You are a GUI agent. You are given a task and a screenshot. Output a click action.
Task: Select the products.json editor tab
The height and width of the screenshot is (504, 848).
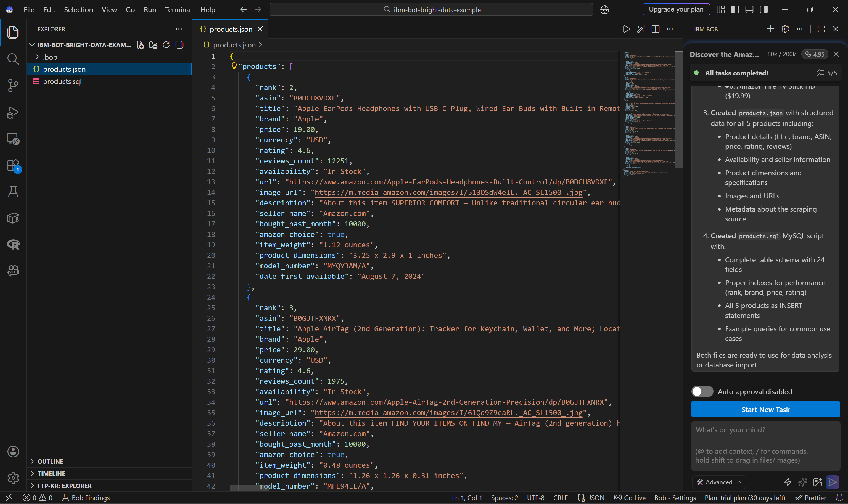[231, 29]
